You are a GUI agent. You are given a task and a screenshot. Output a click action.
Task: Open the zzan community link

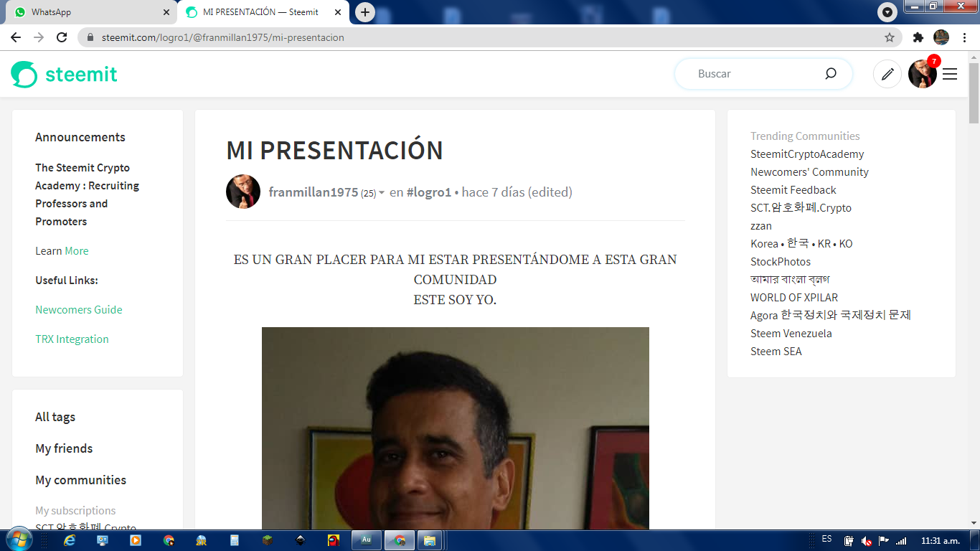click(761, 225)
